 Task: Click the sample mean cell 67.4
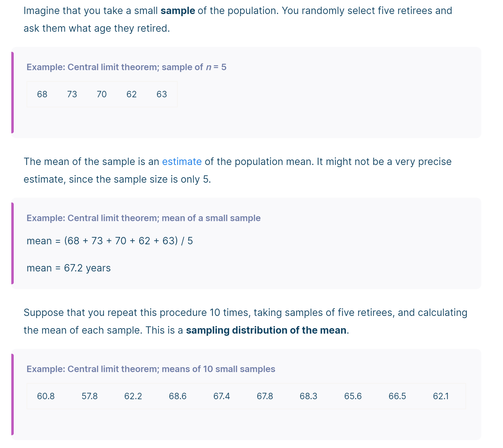[x=222, y=396]
